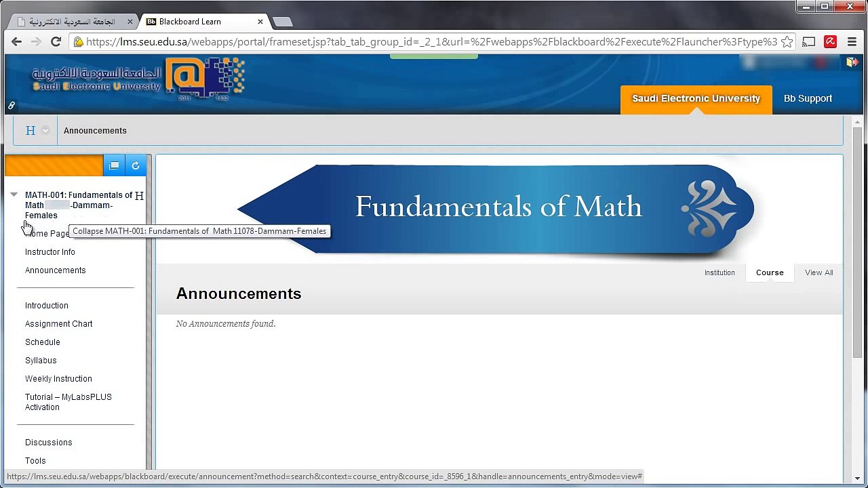Open MATH-001 Fundamentals of Math course link
868x488 pixels.
(79, 205)
